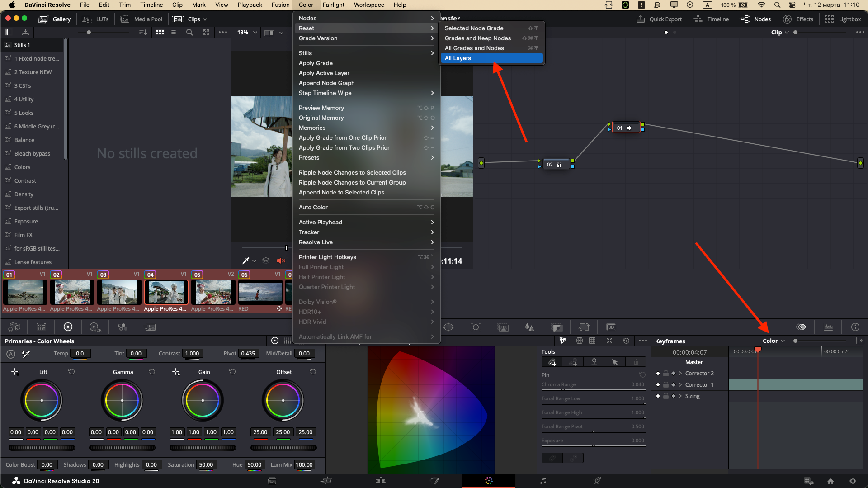868x488 pixels.
Task: Expand the Corrector 2 keyframe track
Action: [680, 373]
